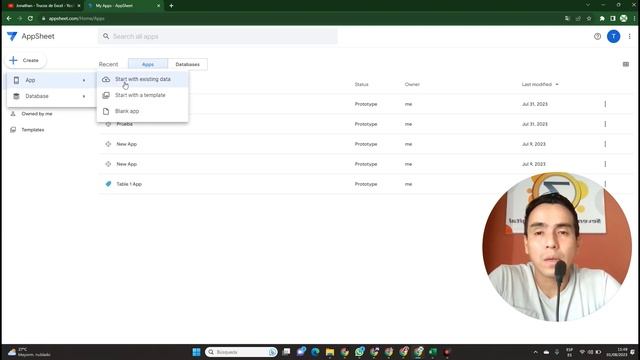Expand the App submenu arrow
Image resolution: width=640 pixels, height=360 pixels.
(x=84, y=80)
